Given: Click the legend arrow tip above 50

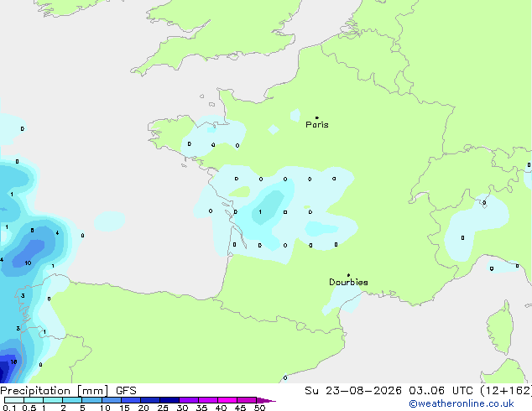Looking at the screenshot, I should tap(266, 400).
